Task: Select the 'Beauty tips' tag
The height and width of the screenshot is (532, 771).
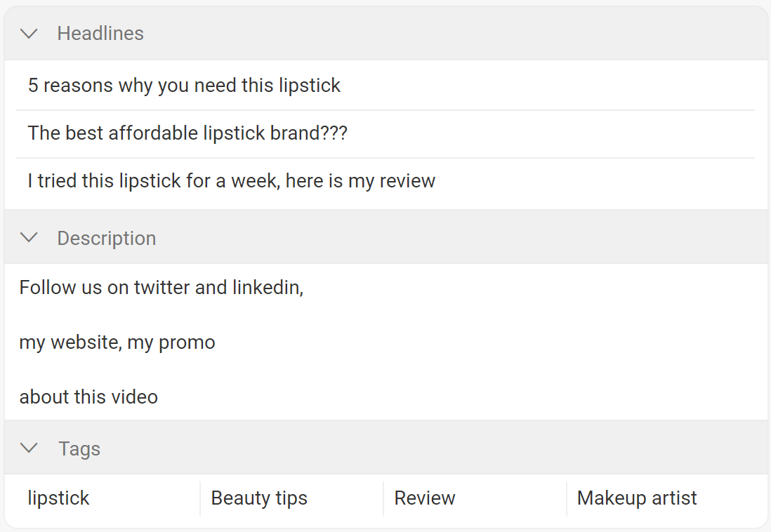Action: (x=259, y=498)
